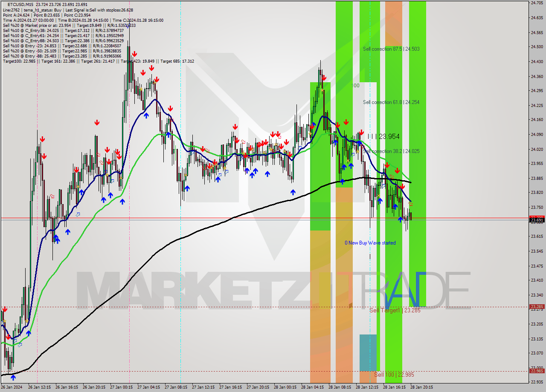Screen dimensions: 546x392
Task: Click the '28 Jan 00:15' time axis label
Action: point(285,387)
